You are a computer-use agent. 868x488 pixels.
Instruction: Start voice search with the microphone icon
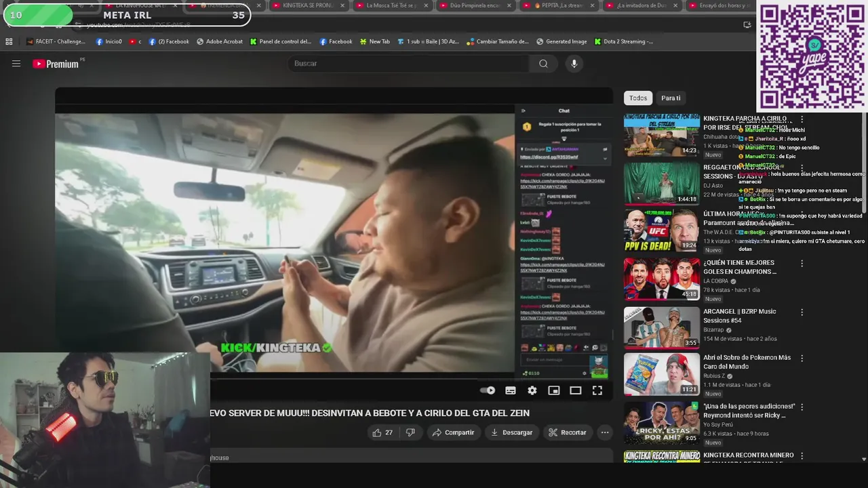coord(574,64)
